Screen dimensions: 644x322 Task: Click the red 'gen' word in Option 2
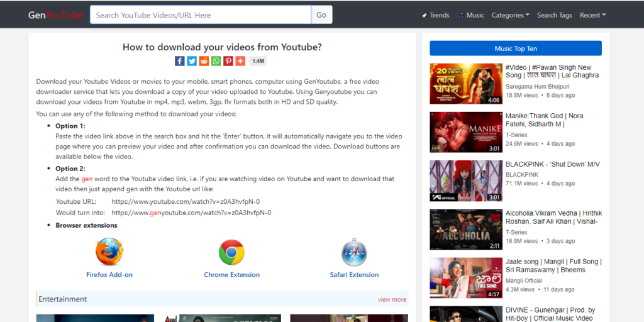[87, 179]
